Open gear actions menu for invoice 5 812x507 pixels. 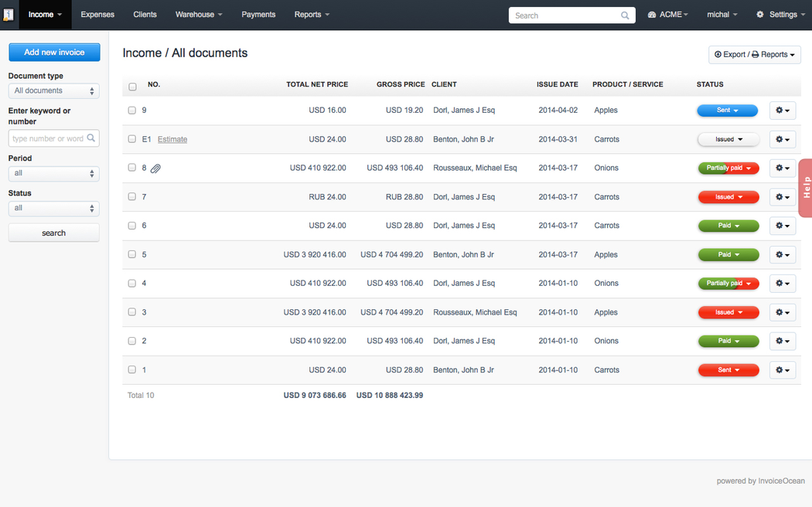pyautogui.click(x=782, y=255)
